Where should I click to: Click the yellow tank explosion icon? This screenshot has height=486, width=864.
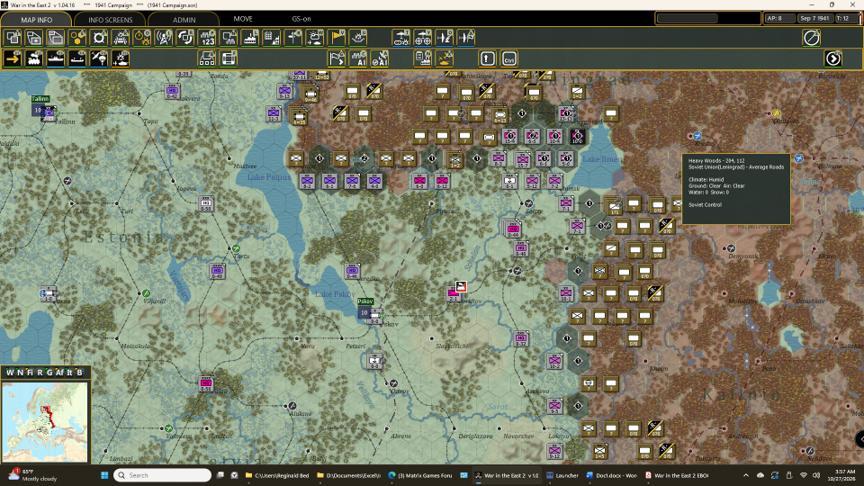tap(445, 58)
